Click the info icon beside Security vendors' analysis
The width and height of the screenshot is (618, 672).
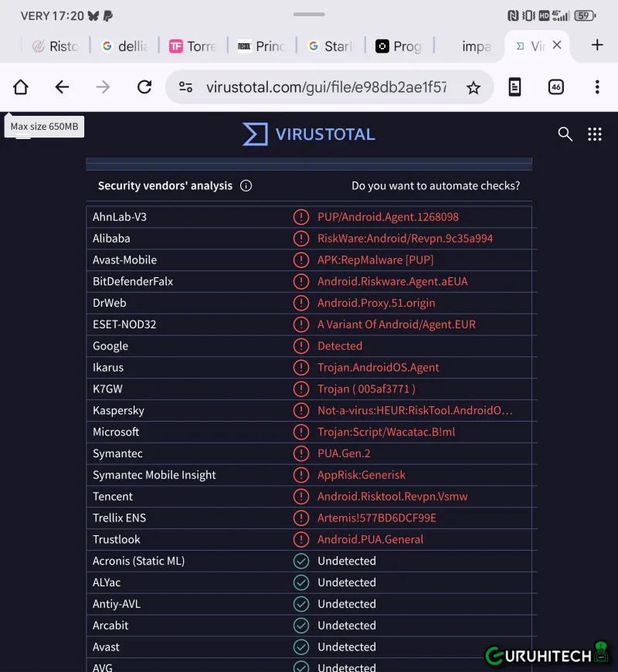(x=246, y=186)
